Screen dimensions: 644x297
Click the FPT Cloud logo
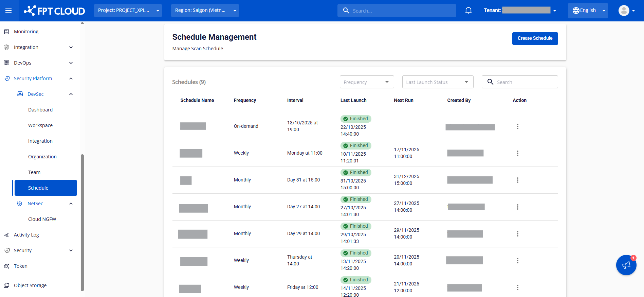pos(54,11)
